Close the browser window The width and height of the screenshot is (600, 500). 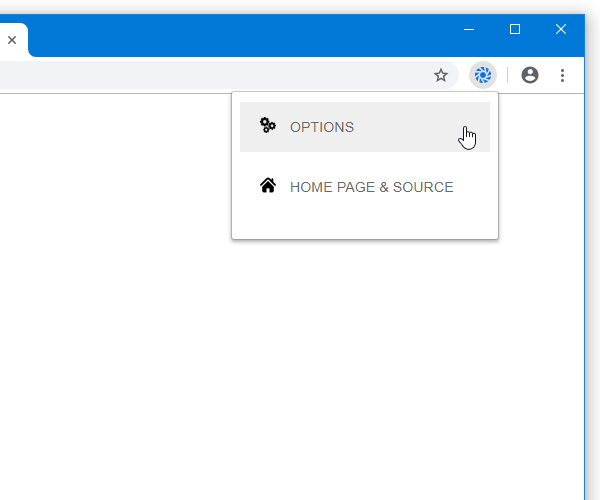tap(561, 29)
